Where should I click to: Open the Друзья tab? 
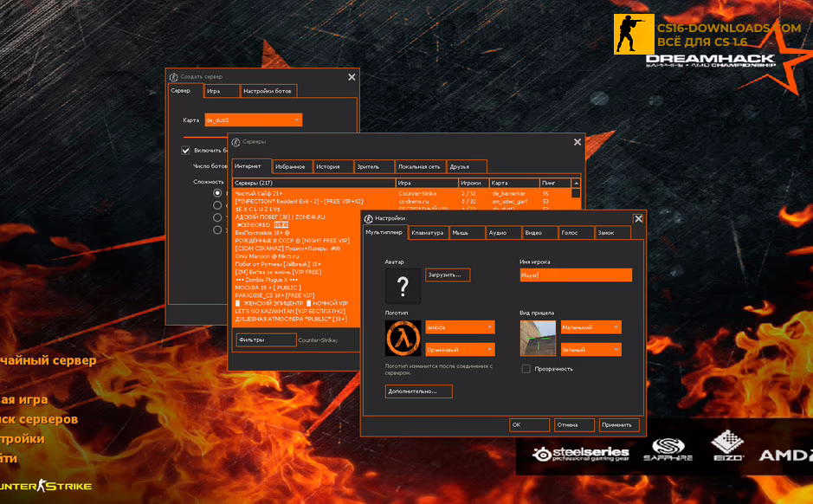pos(466,166)
